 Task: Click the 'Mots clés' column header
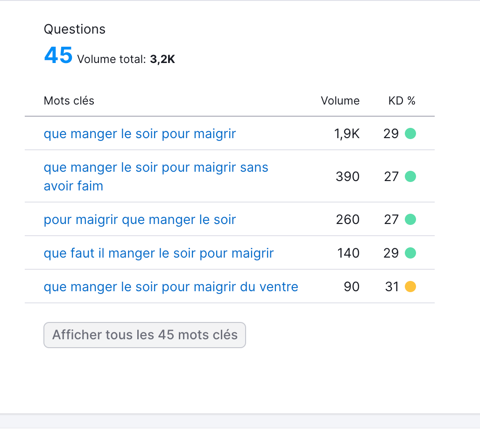(69, 100)
